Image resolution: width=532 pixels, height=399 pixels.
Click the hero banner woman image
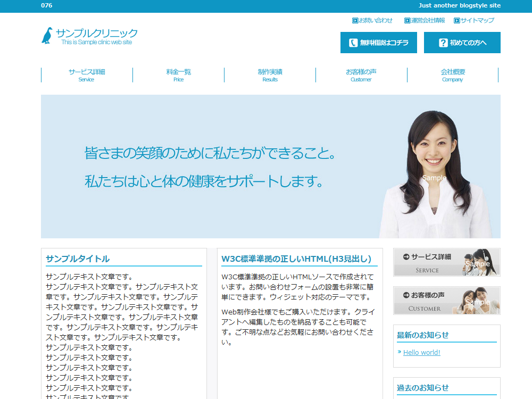pos(436,174)
